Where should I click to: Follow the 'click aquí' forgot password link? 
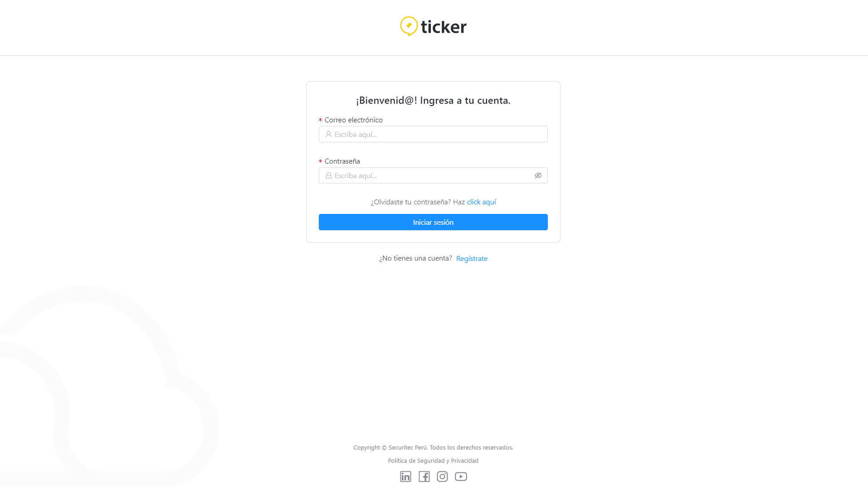point(481,202)
